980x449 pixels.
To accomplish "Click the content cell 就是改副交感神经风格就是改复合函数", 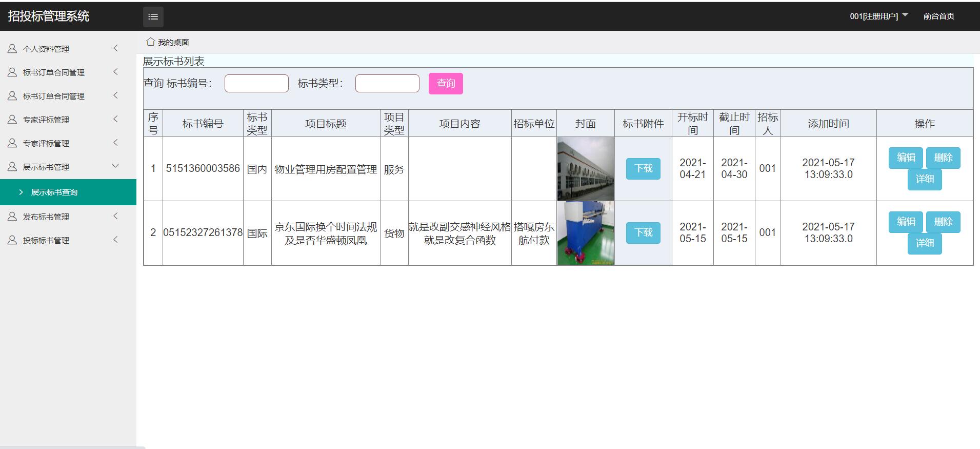I will [459, 233].
